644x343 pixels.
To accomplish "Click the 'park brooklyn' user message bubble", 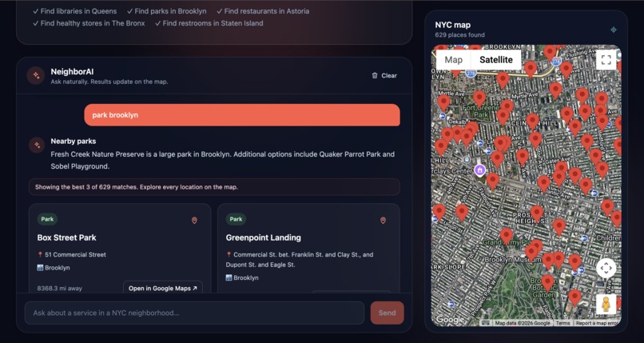I will [x=242, y=115].
